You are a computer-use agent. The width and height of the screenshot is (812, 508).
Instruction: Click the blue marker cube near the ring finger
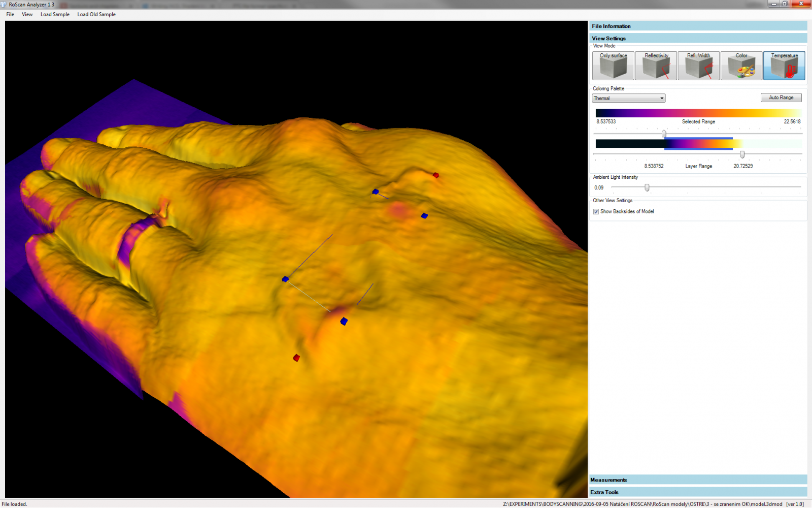click(x=285, y=279)
